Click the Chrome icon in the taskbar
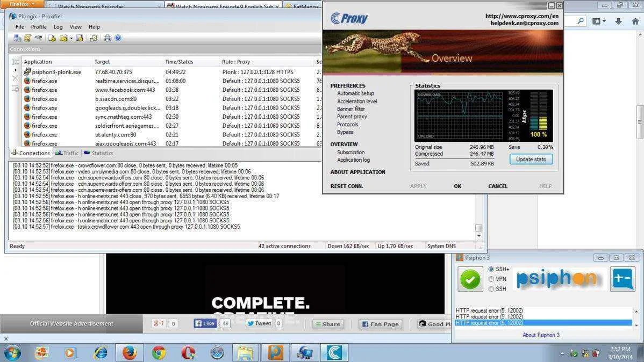The image size is (644, 362). pyautogui.click(x=159, y=352)
